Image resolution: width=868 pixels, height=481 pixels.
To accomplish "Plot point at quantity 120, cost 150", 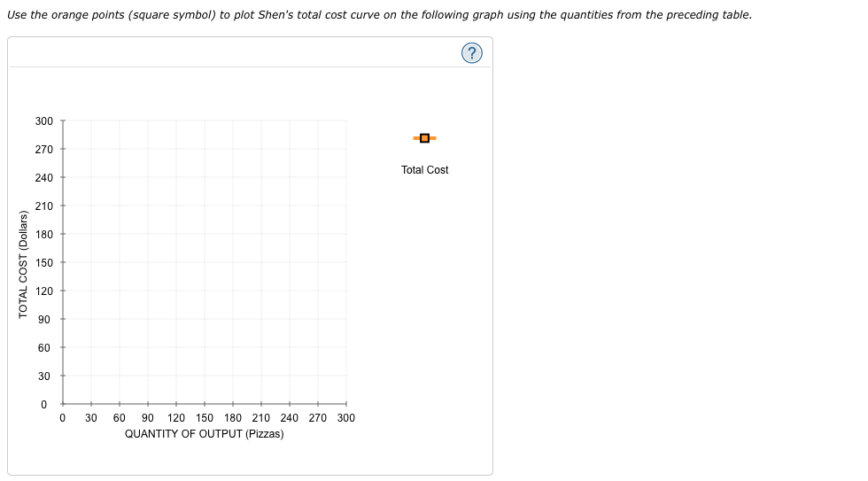I will 176,262.
